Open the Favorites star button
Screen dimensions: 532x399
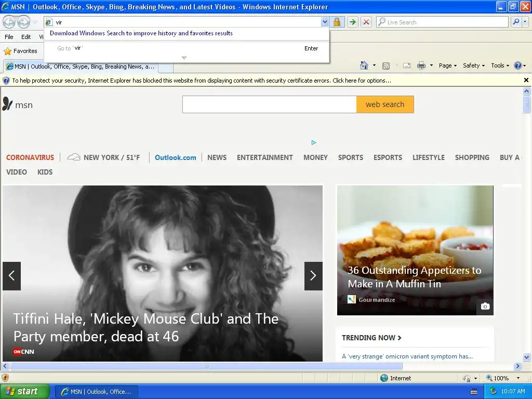coord(20,51)
